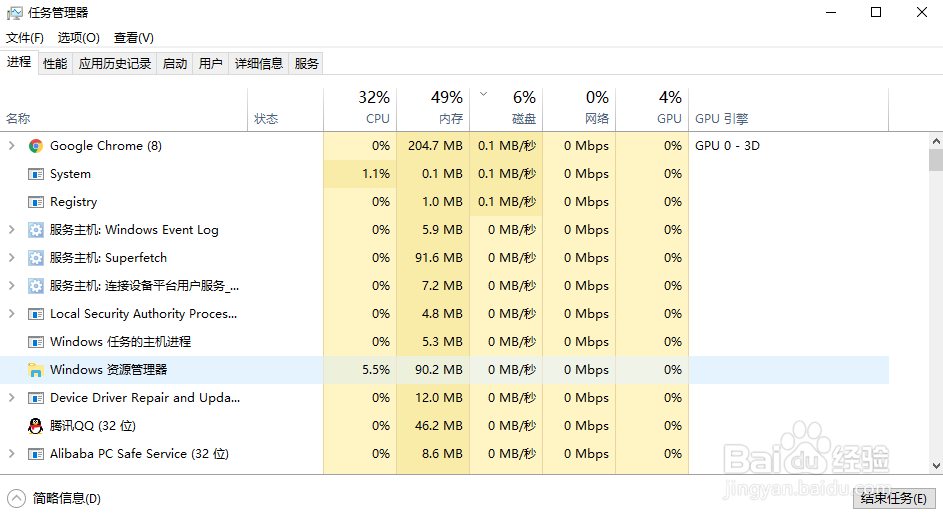This screenshot has height=522, width=943.
Task: Click the vertical scrollbar thumb
Action: tap(935, 161)
